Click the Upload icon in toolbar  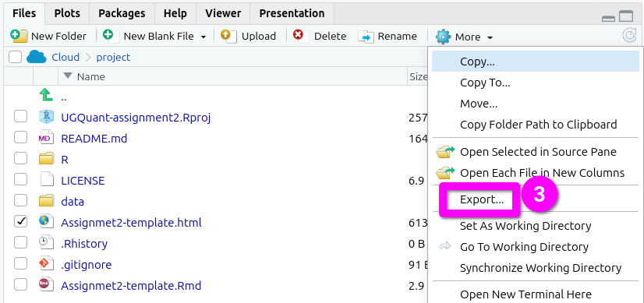[x=228, y=36]
